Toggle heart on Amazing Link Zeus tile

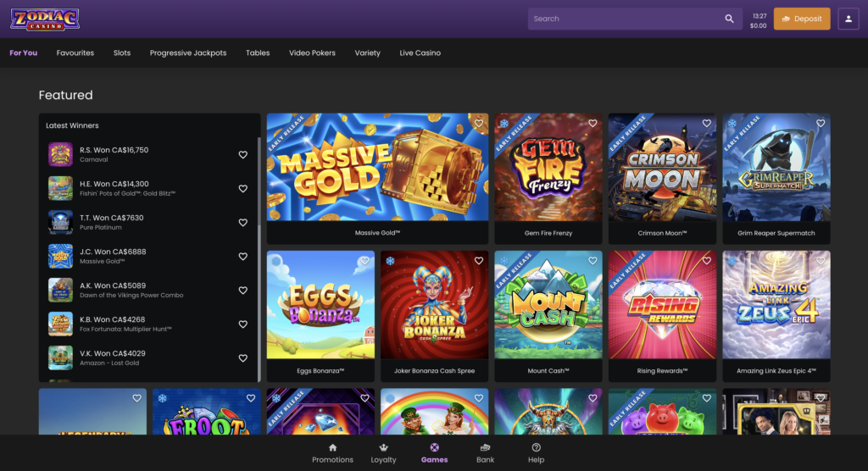[821, 261]
